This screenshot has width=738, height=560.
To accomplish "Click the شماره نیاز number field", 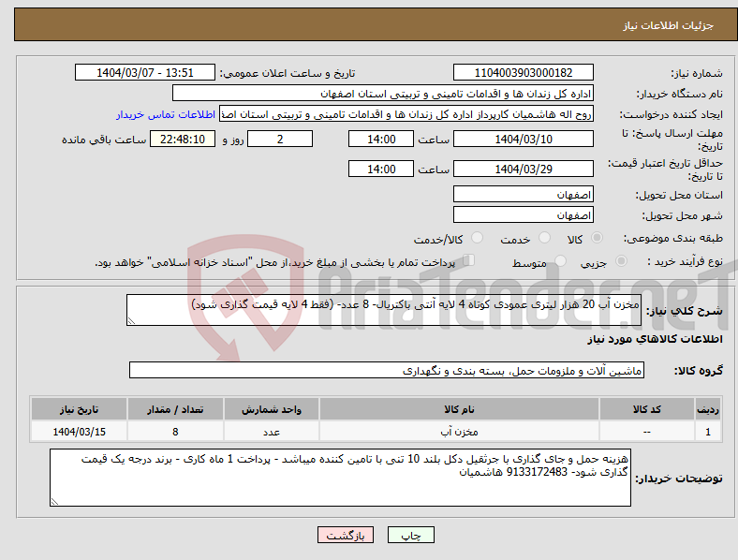I will [524, 72].
